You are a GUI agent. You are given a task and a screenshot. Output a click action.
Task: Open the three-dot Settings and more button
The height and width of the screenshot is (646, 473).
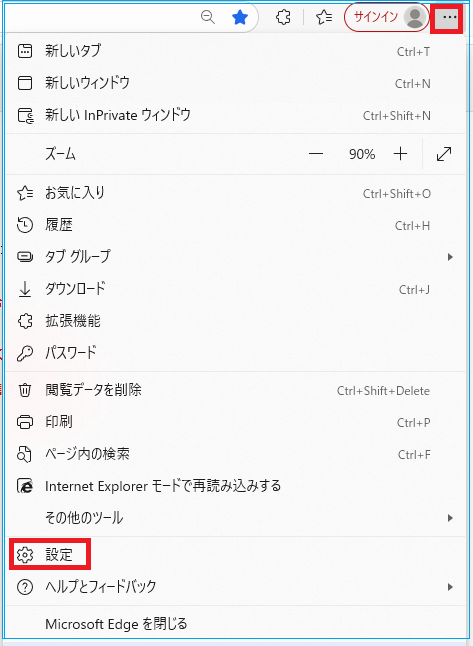[450, 17]
